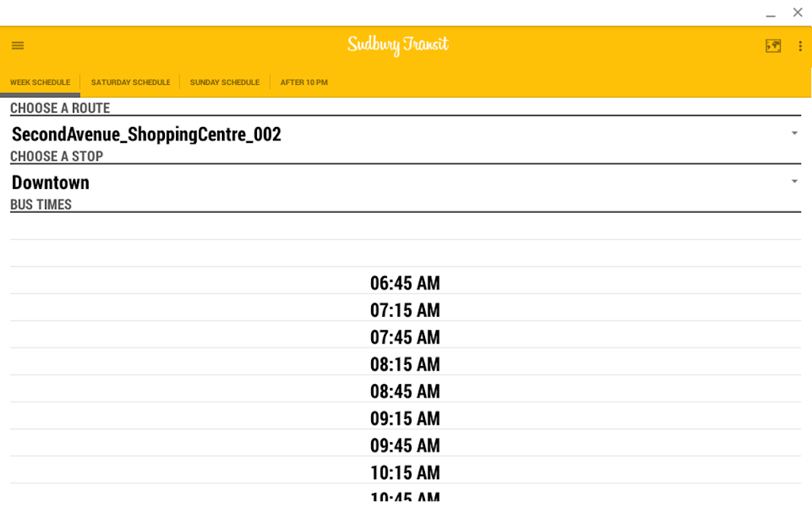Select the 07:15 AM bus time
Viewport: 812px width, 508px height.
(x=405, y=310)
